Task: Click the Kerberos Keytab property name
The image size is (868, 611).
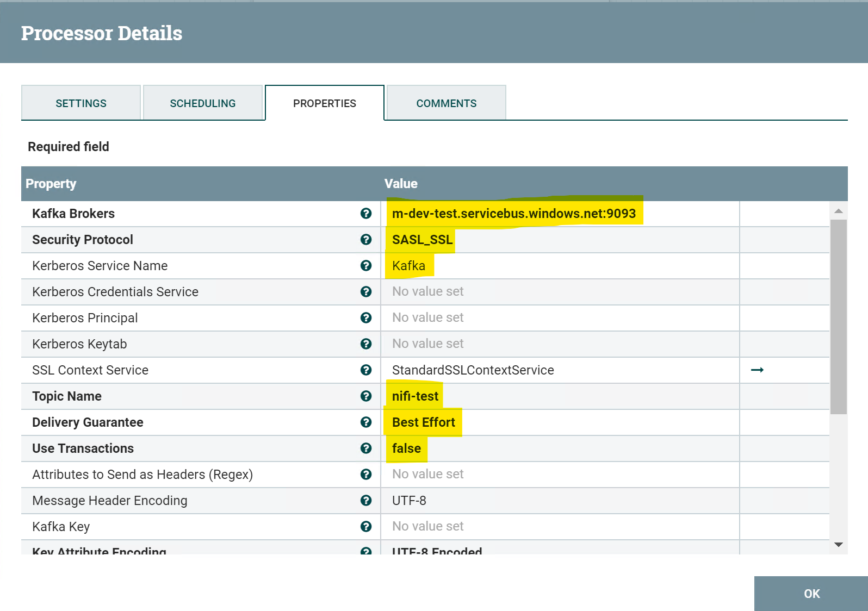Action: [79, 344]
